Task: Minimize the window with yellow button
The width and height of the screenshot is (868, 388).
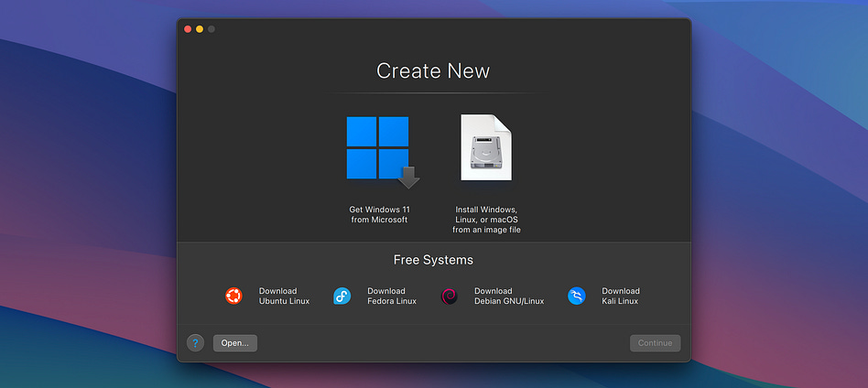Action: click(200, 28)
